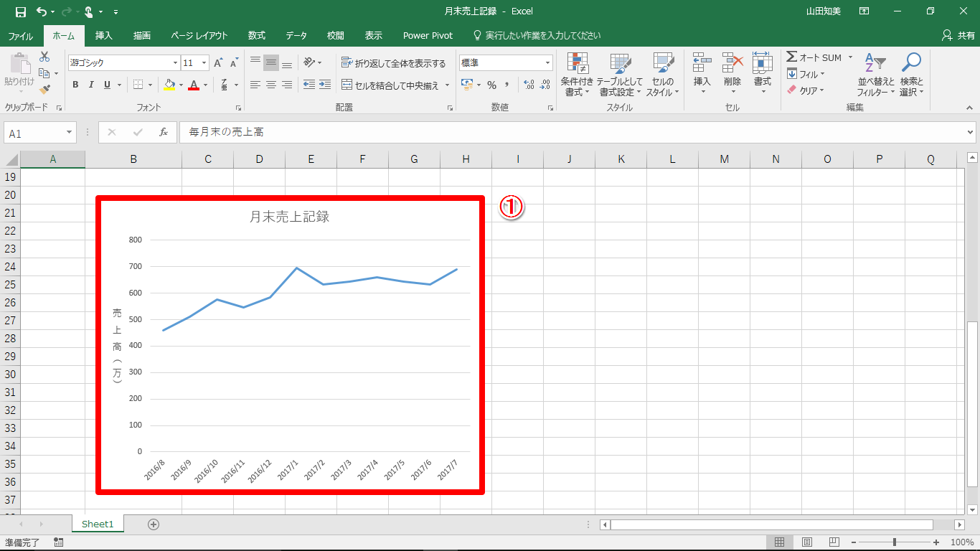Click the macro recording icon in status bar
The height and width of the screenshot is (551, 980).
point(58,542)
